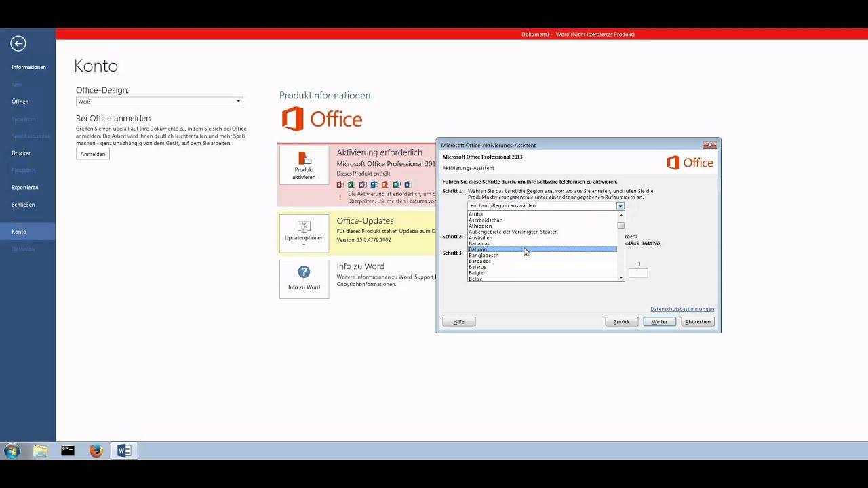Click the Hilfe button in the assistant
The image size is (868, 488).
(459, 322)
